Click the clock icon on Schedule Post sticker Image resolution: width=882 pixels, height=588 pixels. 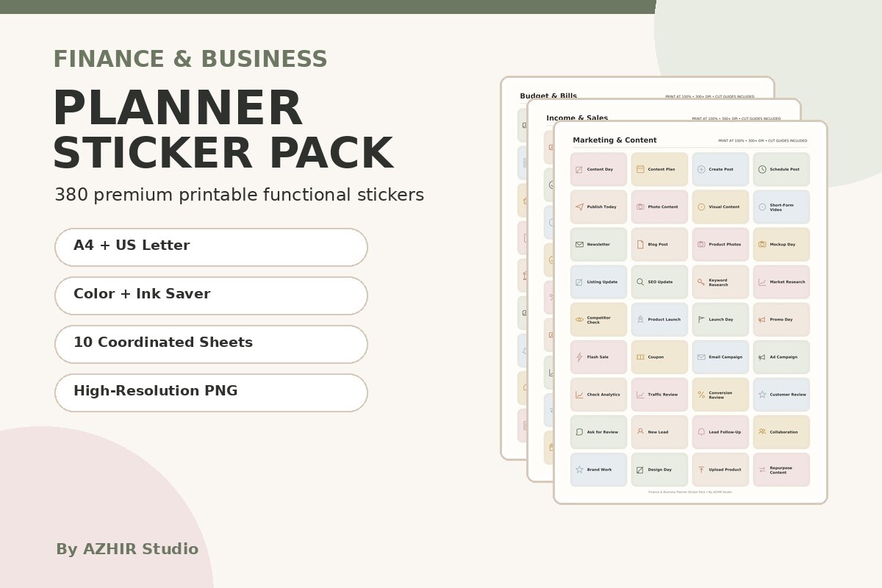click(x=762, y=169)
